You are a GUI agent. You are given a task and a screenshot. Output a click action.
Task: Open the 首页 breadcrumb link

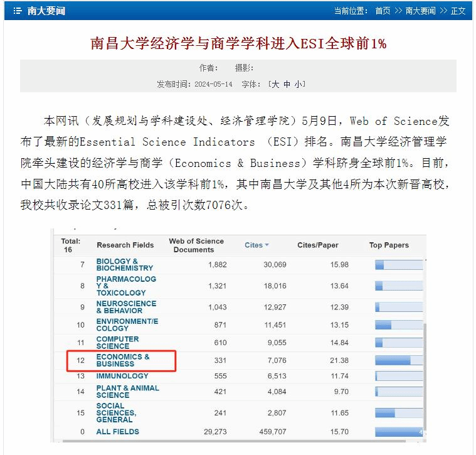[x=383, y=11]
